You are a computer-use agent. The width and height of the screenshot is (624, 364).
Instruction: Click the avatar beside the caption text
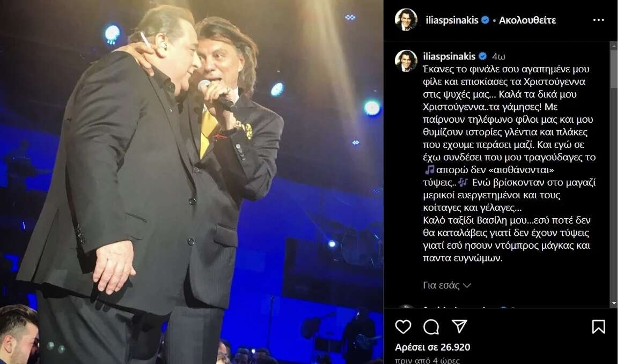pyautogui.click(x=406, y=61)
